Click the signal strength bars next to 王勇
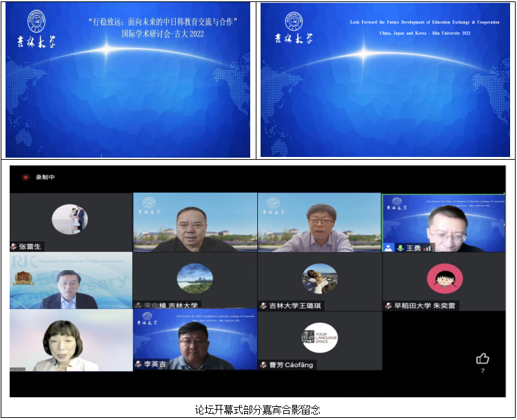 [427, 247]
